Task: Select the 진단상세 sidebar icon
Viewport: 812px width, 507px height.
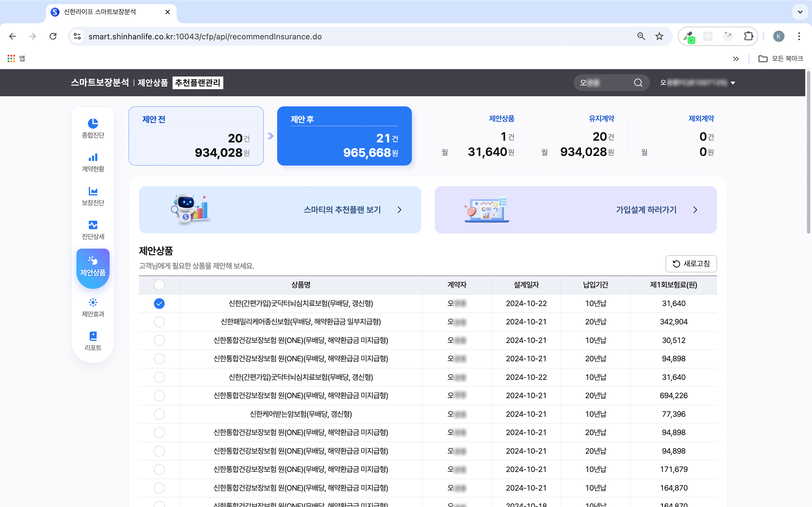Action: coord(93,230)
